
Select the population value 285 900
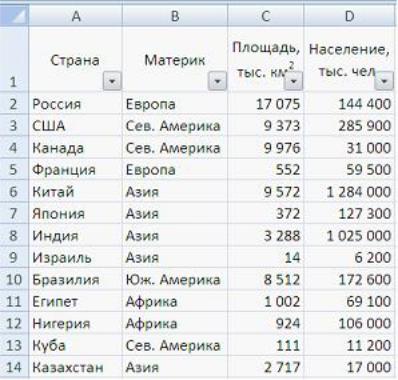349,126
